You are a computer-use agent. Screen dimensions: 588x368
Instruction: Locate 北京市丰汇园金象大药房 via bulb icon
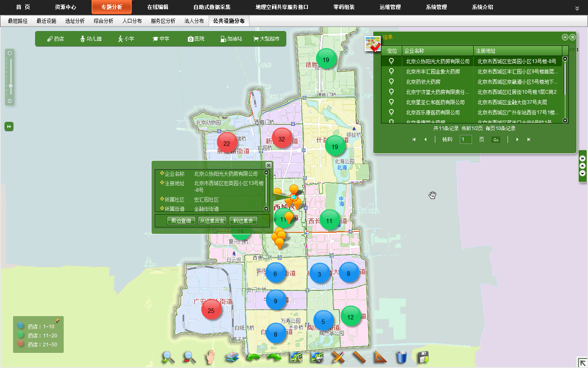click(x=391, y=71)
